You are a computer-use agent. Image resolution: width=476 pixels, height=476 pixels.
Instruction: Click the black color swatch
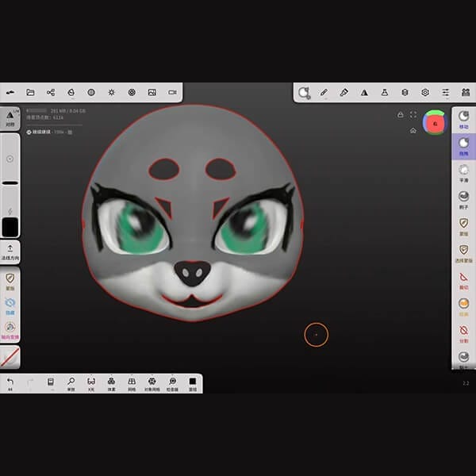[10, 227]
